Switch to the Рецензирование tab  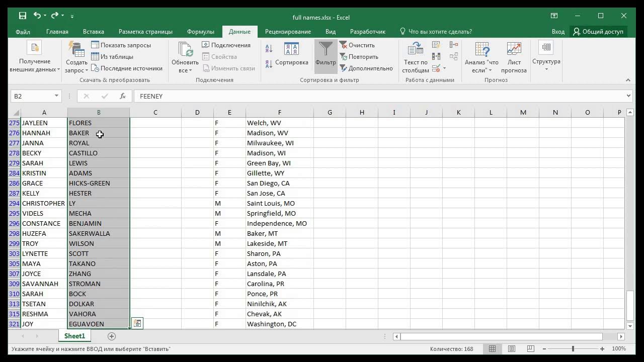[288, 32]
